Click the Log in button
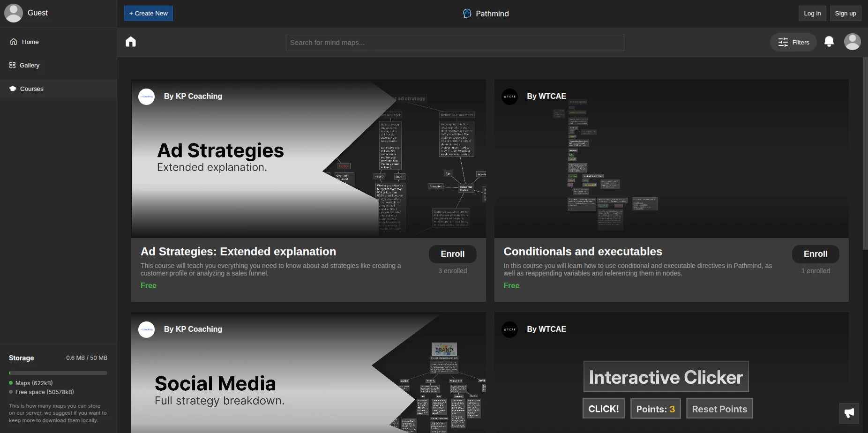868x433 pixels. 812,13
